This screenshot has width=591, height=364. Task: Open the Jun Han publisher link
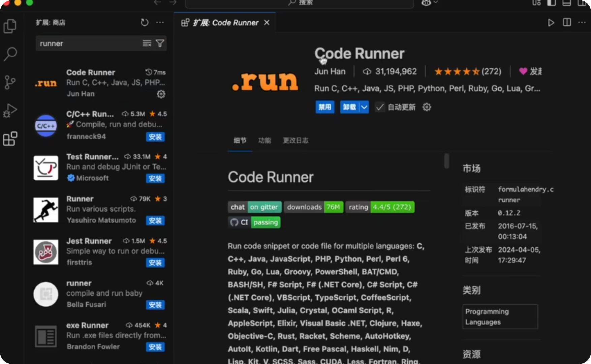[330, 71]
